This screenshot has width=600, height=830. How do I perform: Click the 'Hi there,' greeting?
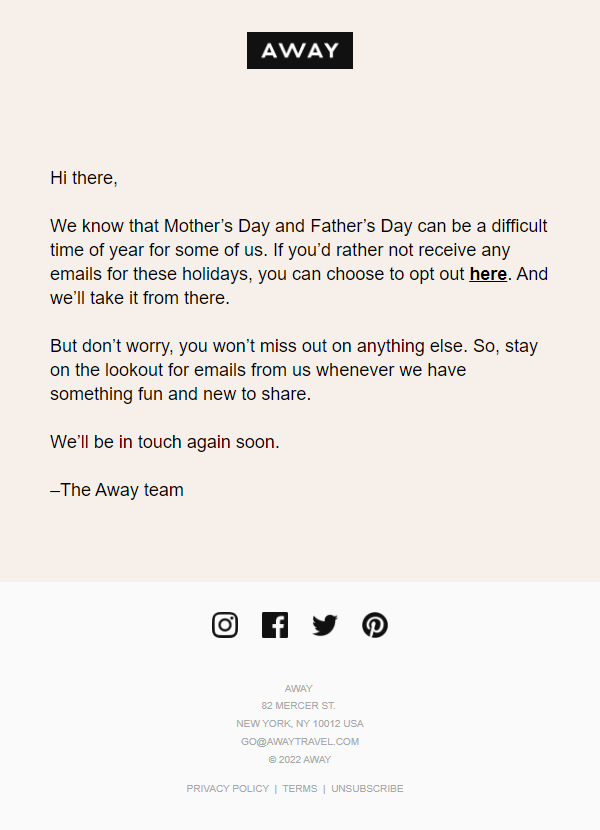point(84,178)
